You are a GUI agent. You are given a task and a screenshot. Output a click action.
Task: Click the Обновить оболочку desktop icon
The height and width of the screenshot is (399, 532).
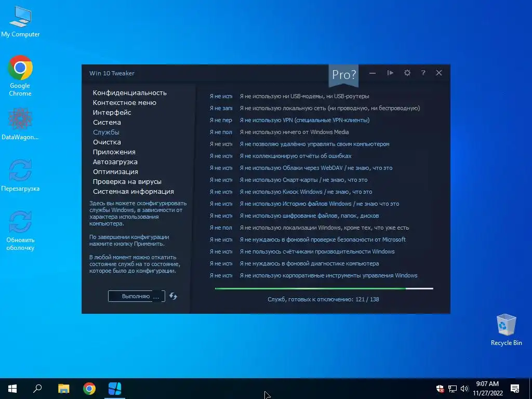20,231
